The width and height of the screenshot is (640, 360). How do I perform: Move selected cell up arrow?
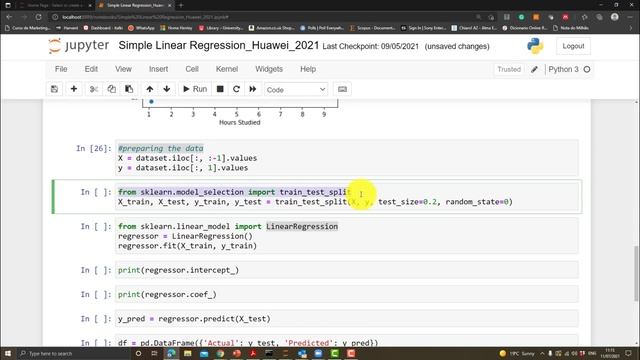150,89
